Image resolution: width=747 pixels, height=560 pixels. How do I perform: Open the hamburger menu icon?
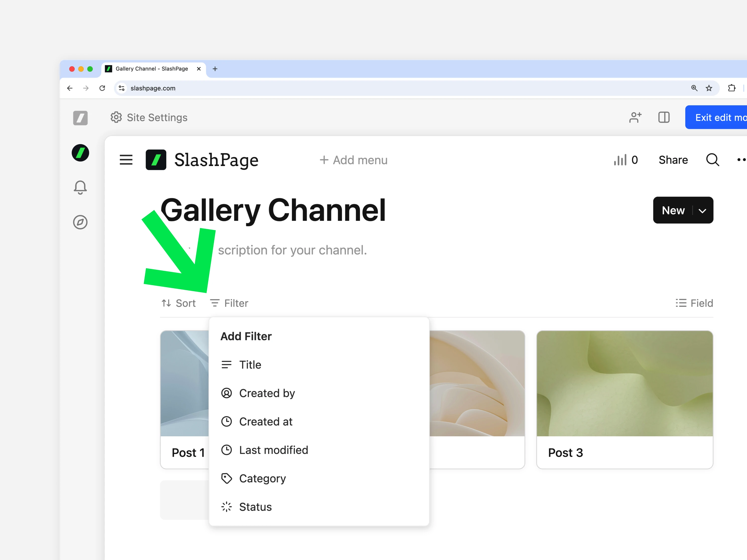[x=126, y=160]
